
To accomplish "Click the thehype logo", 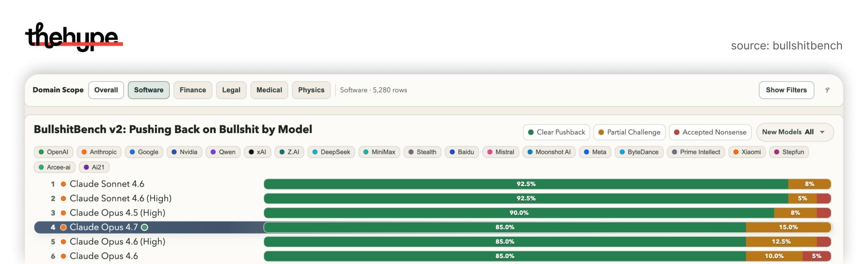I will (74, 37).
